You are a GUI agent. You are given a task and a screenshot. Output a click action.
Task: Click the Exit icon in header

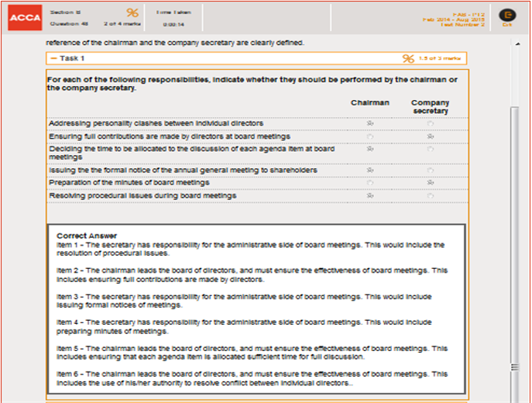(x=507, y=16)
